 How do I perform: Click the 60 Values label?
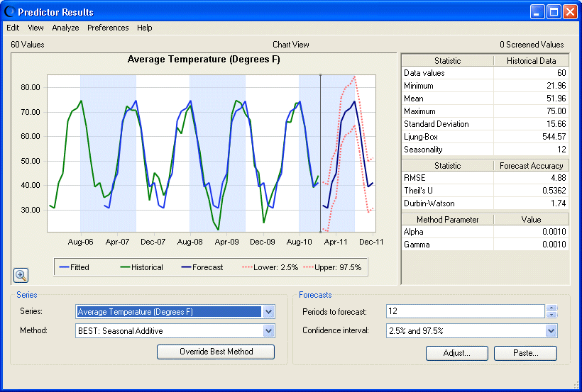pyautogui.click(x=28, y=45)
